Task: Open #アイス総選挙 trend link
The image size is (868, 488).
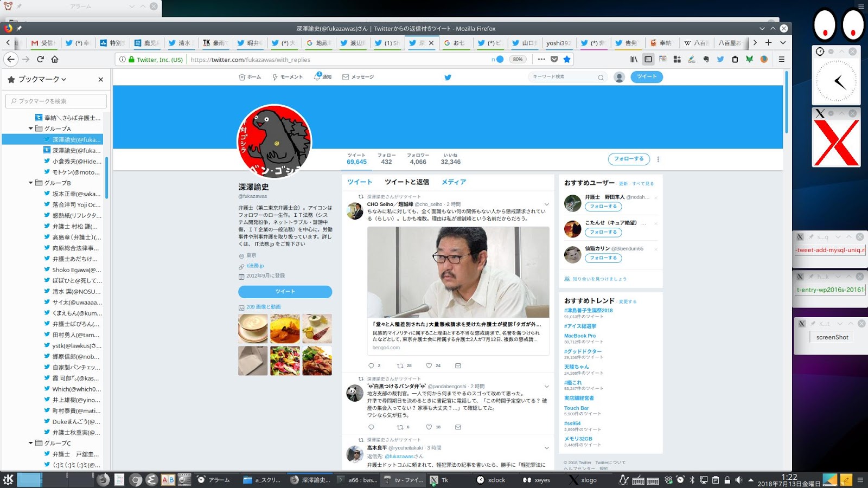Action: tap(580, 326)
